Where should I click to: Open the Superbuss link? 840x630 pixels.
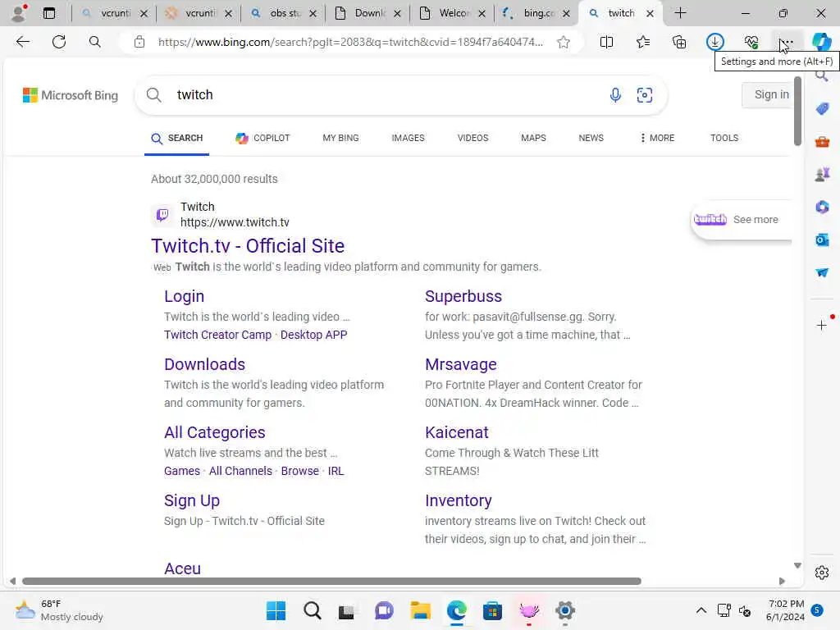[x=463, y=296]
